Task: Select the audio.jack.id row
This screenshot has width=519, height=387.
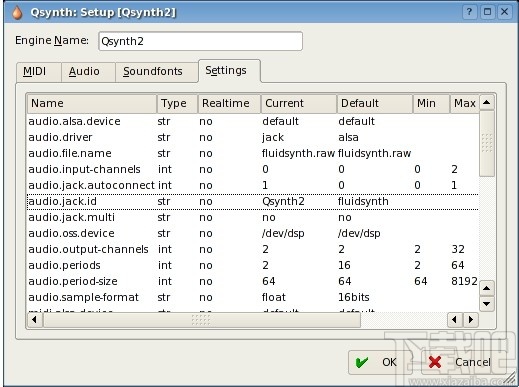Action: [x=253, y=201]
